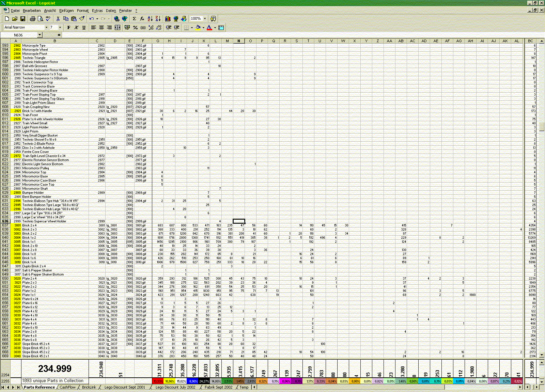545x392 pixels.
Task: Open the Borders dropdown arrow
Action: 192,28
